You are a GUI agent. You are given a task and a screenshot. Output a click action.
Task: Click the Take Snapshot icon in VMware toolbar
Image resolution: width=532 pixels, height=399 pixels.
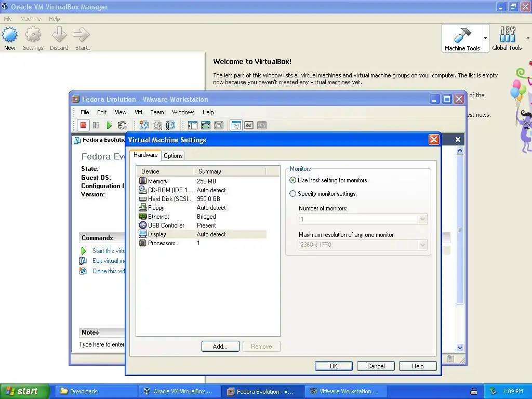[144, 125]
